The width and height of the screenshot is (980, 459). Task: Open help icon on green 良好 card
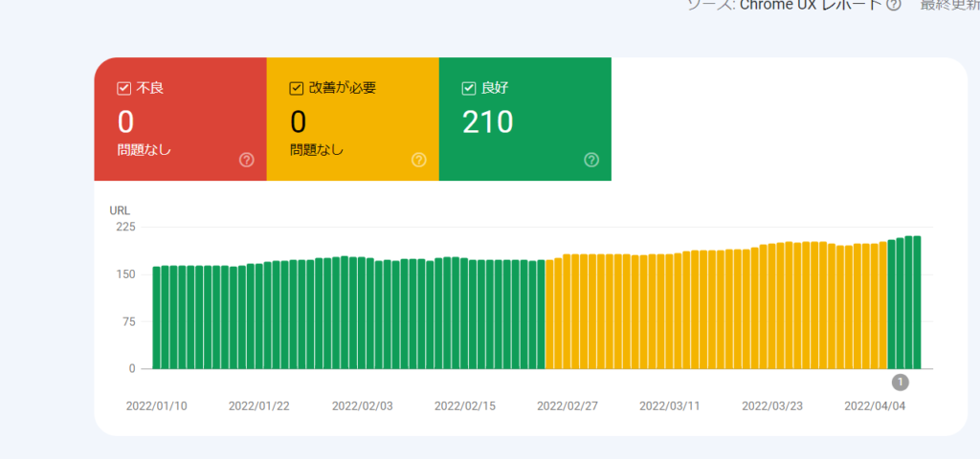click(591, 161)
